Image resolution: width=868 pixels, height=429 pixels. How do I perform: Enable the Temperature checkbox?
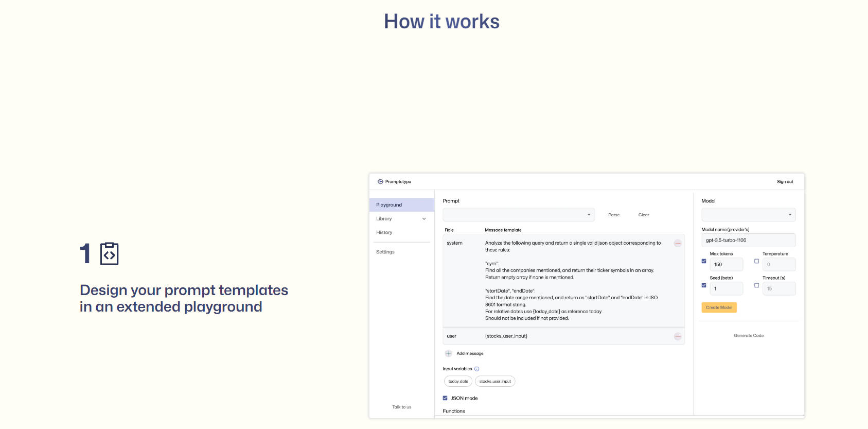(756, 261)
